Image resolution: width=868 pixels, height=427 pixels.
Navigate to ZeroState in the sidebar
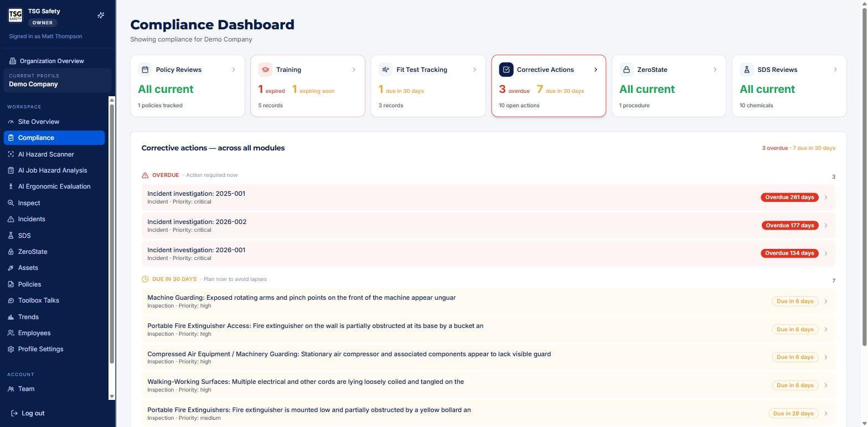[x=54, y=252]
